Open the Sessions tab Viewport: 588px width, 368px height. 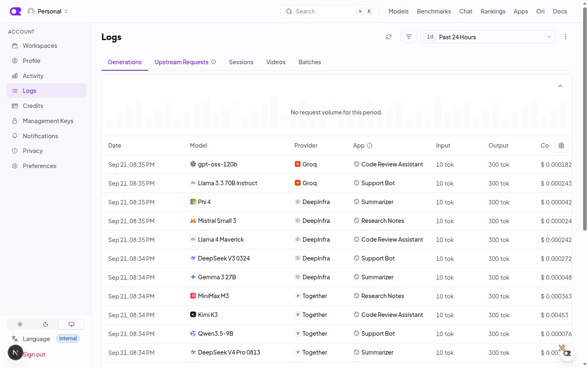(x=241, y=62)
